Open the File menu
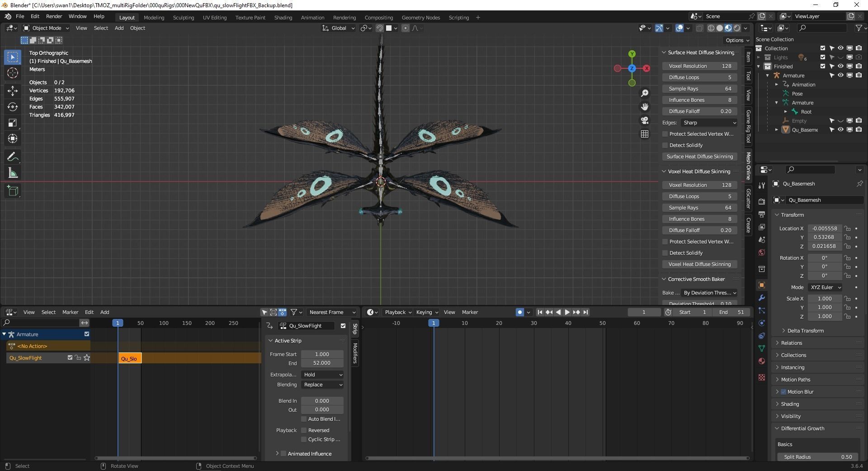 click(20, 16)
